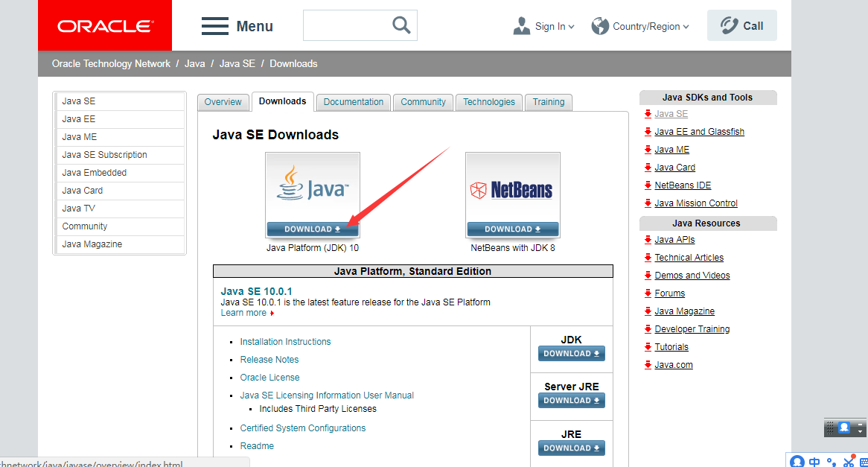
Task: Open the Java SE 10.0.1 heading link
Action: 256,291
